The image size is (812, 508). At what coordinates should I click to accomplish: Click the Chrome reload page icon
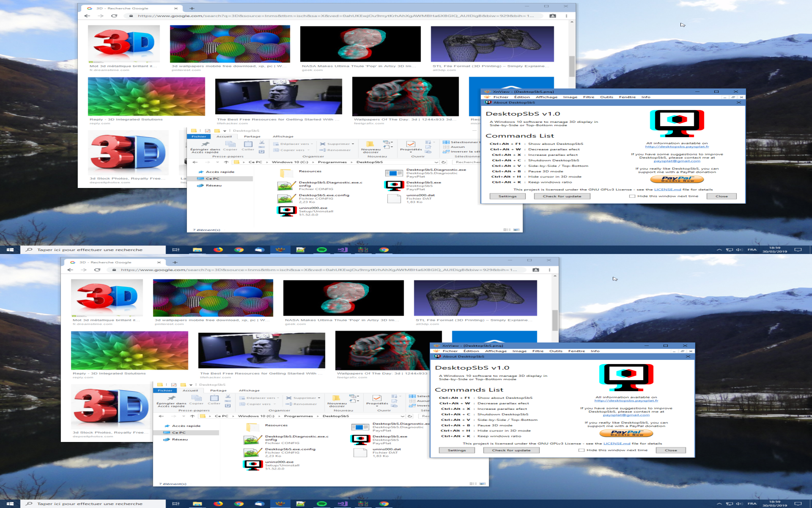tap(114, 16)
